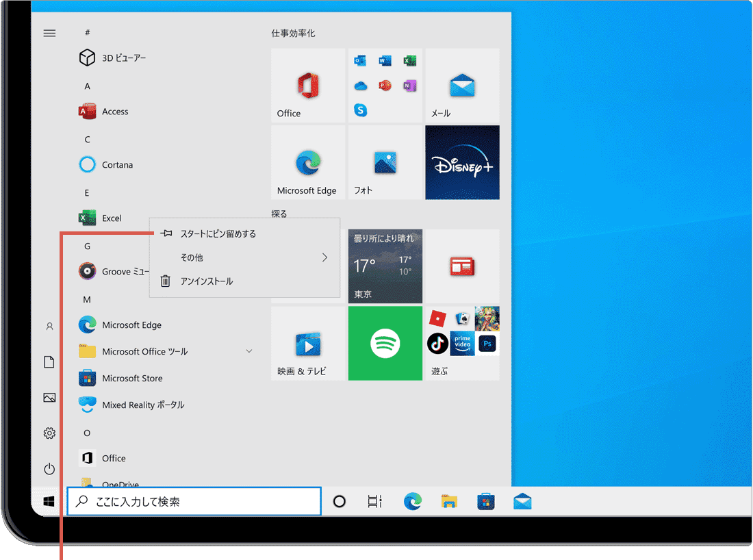Viewport: 753px width, 560px height.
Task: Click TikTok icon in 遊ぶ tile
Action: point(437,344)
